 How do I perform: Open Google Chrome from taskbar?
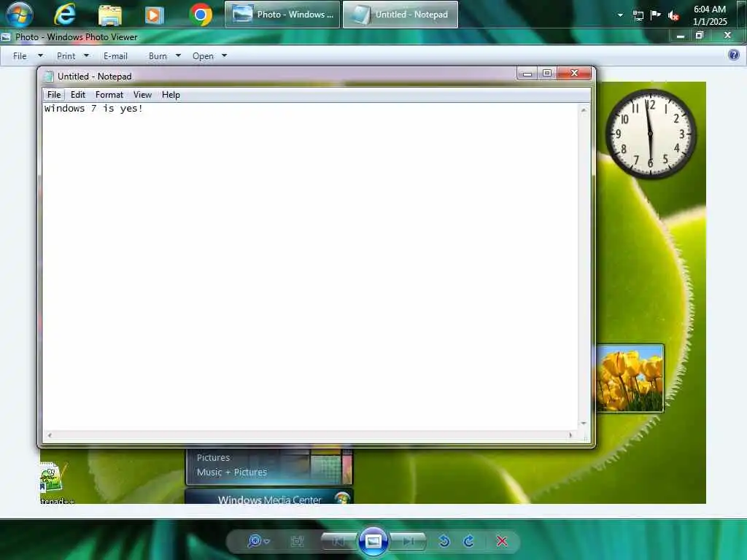tap(201, 15)
